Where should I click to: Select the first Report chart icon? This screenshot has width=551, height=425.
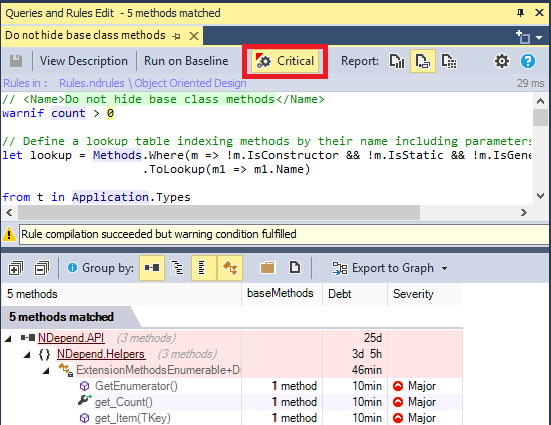point(397,61)
